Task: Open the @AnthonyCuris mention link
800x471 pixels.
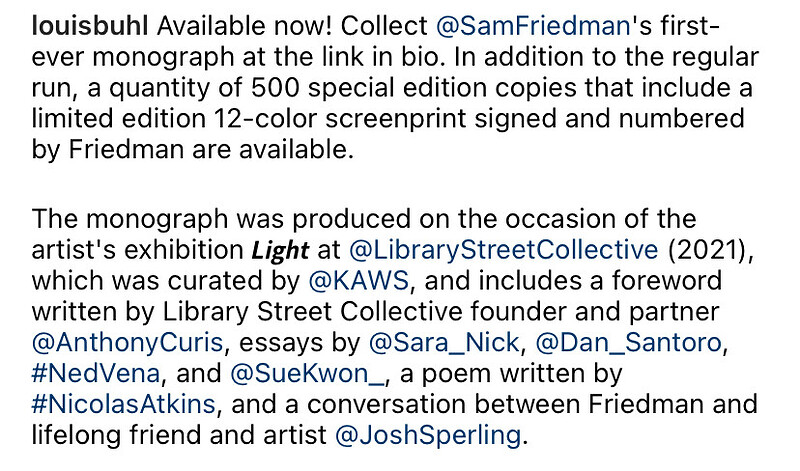Action: click(x=128, y=342)
